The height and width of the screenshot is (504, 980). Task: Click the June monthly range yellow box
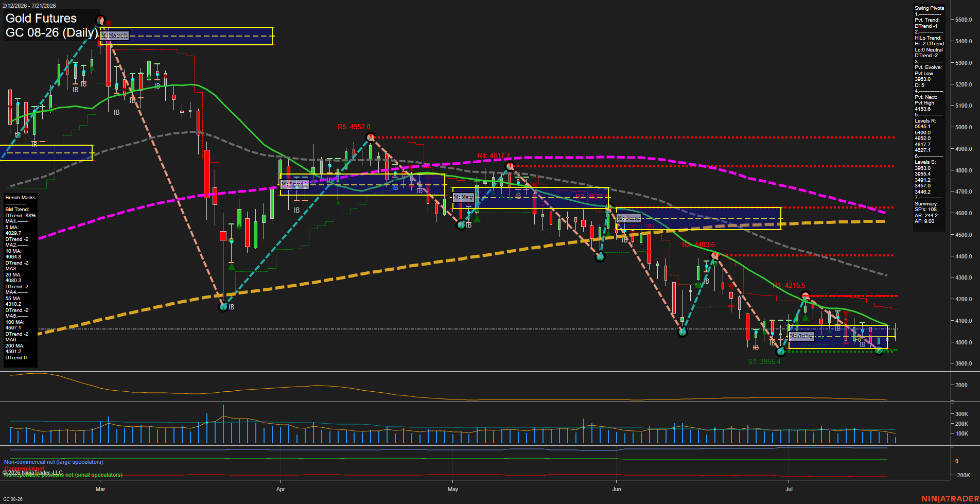click(x=698, y=218)
